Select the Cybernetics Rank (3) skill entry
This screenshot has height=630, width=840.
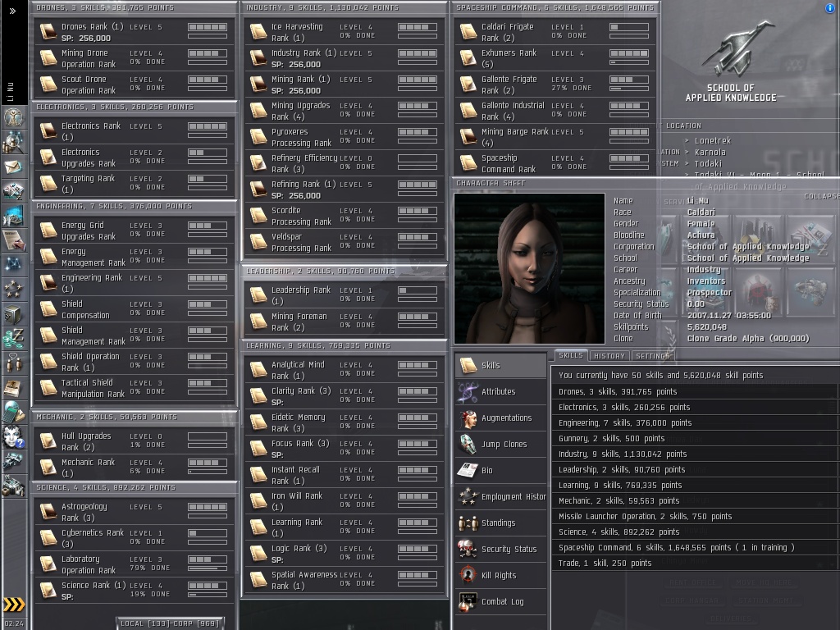tap(134, 538)
